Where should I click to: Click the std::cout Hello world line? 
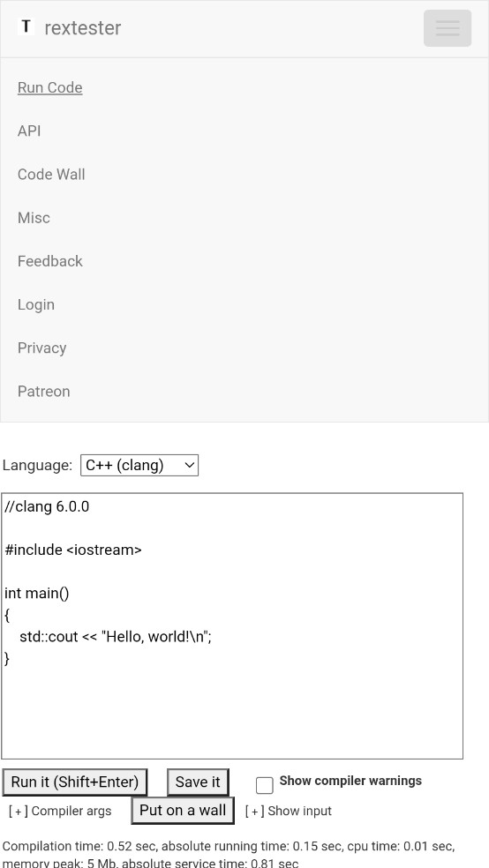pos(116,637)
